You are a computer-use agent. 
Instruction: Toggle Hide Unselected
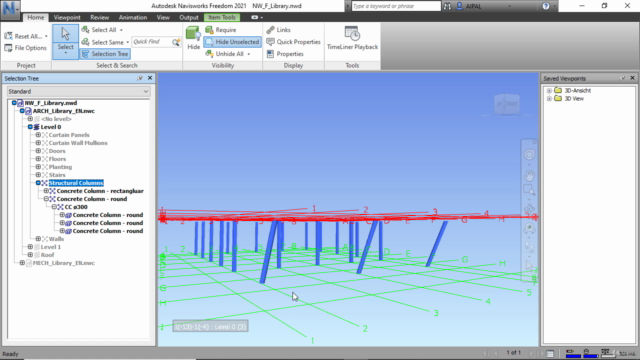(232, 42)
